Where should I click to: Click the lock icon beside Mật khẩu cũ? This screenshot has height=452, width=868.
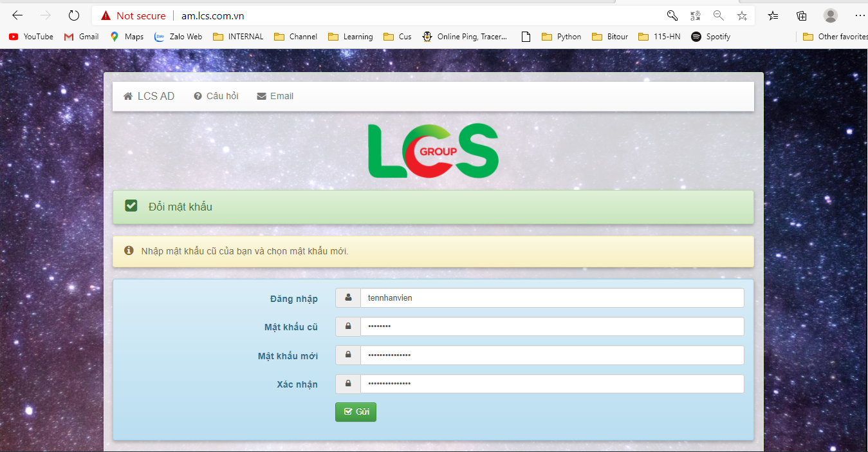(348, 326)
